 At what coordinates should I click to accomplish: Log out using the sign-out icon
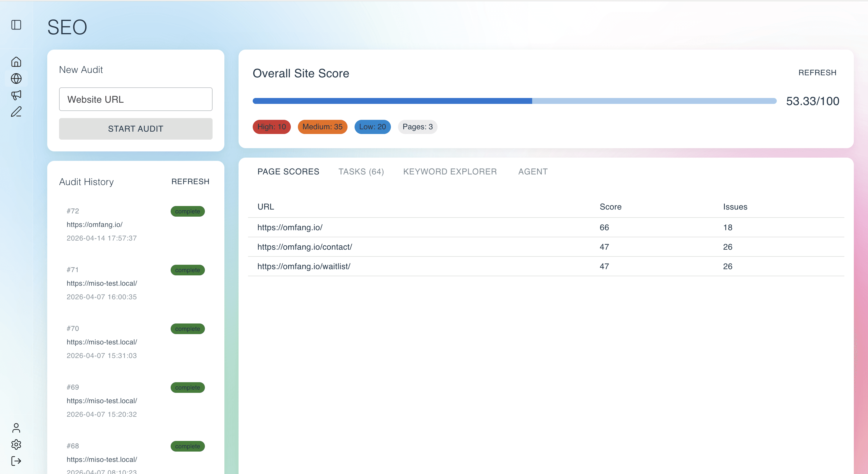click(16, 461)
